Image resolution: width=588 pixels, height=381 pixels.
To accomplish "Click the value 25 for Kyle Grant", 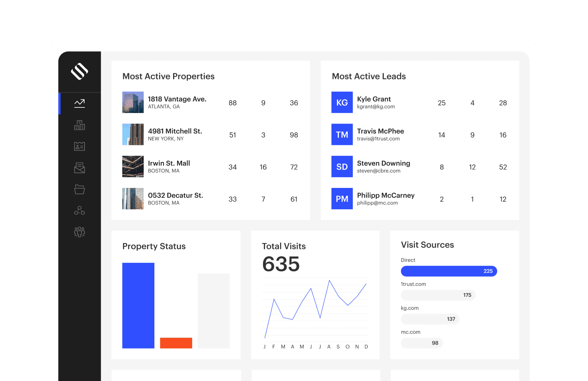I will click(x=442, y=103).
